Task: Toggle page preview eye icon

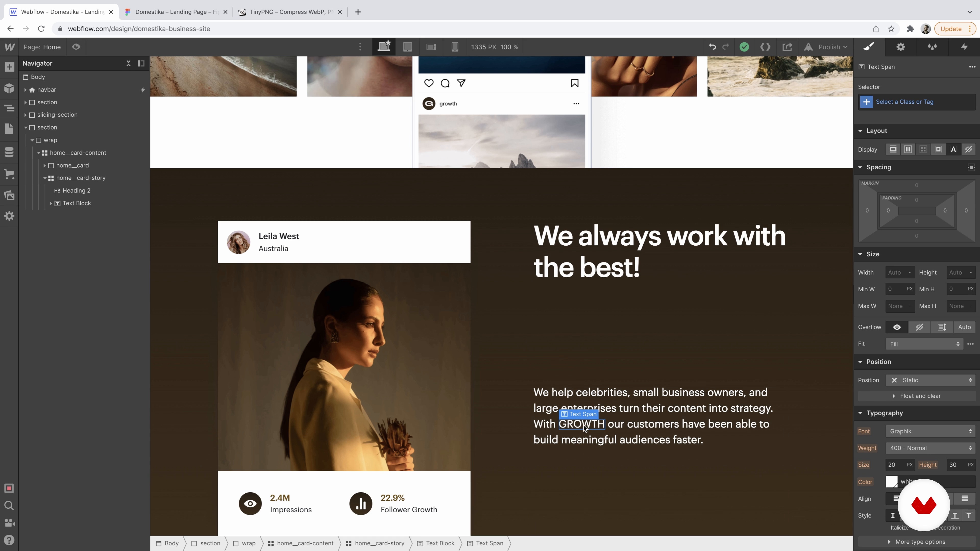Action: (76, 47)
